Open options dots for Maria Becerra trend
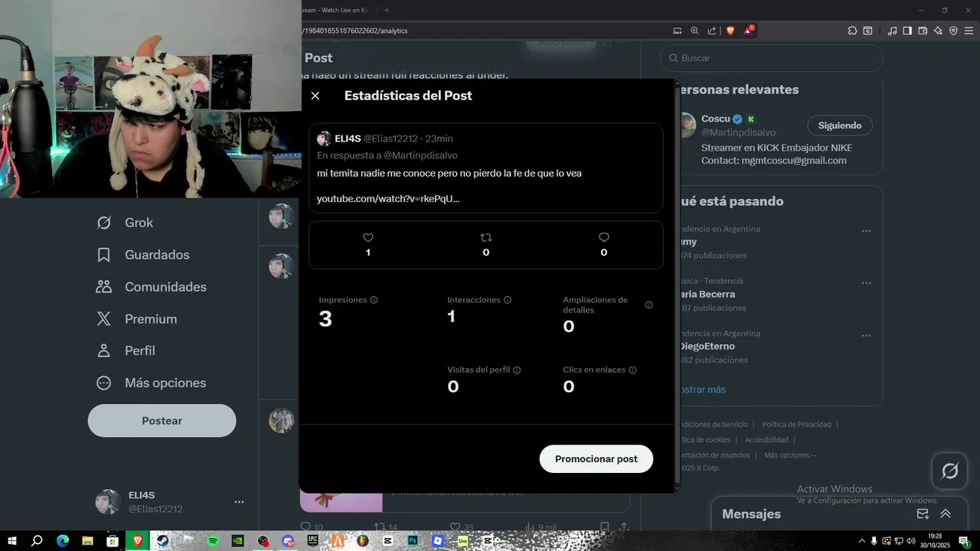Viewport: 980px width, 551px height. pyautogui.click(x=867, y=283)
